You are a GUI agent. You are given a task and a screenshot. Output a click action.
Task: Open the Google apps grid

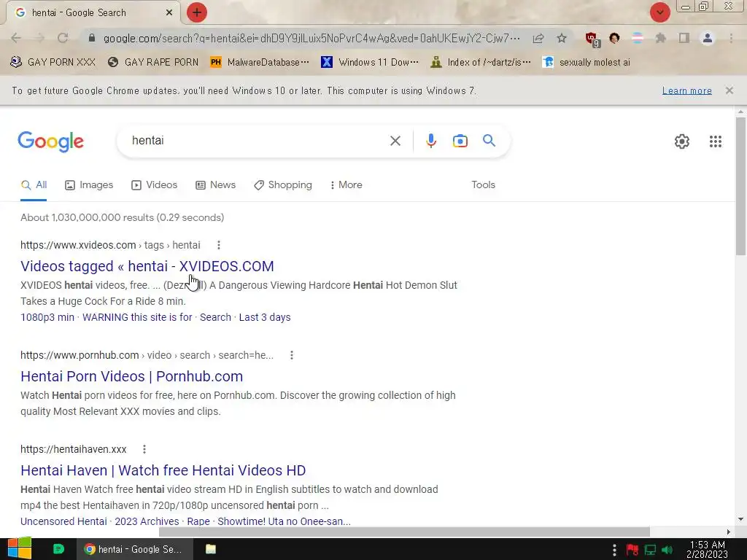click(x=715, y=141)
